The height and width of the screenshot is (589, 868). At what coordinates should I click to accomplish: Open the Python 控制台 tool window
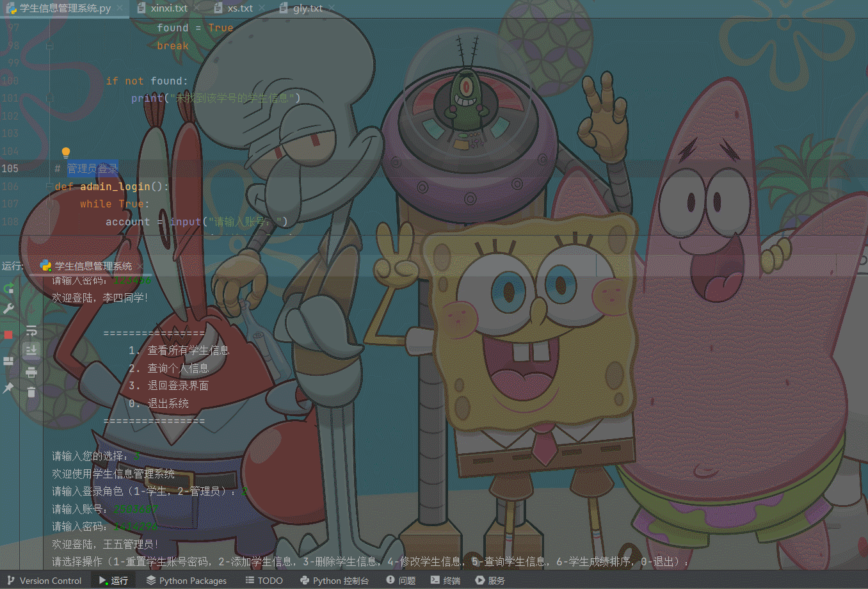[x=334, y=581]
